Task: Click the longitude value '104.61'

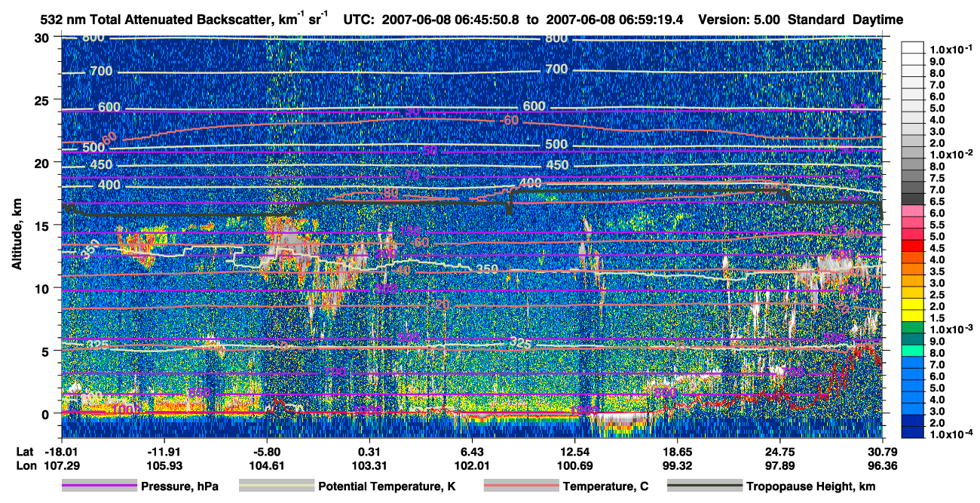Action: coord(267,465)
